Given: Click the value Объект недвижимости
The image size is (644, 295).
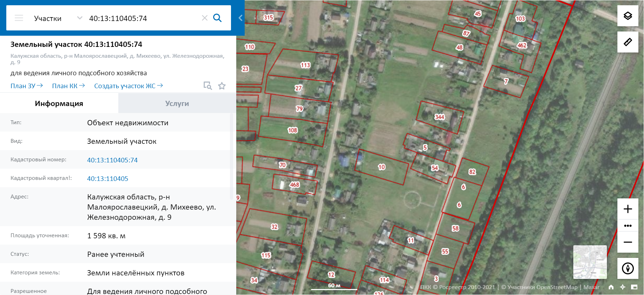Looking at the screenshot, I should click(x=128, y=123).
